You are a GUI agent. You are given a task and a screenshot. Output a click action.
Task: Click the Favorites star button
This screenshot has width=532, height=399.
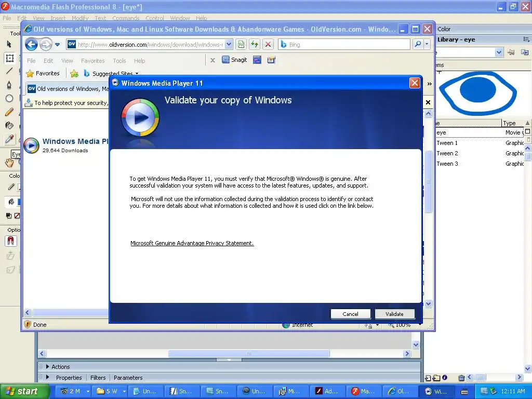pyautogui.click(x=43, y=73)
